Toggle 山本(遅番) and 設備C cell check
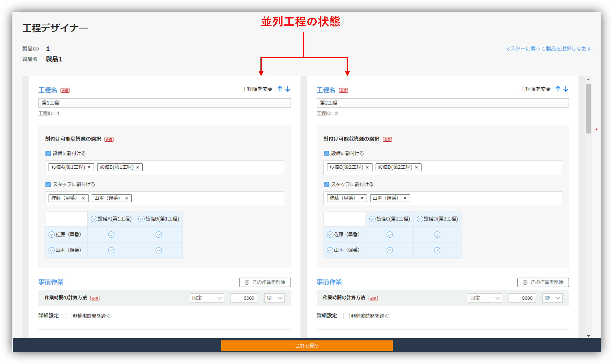 pyautogui.click(x=390, y=250)
